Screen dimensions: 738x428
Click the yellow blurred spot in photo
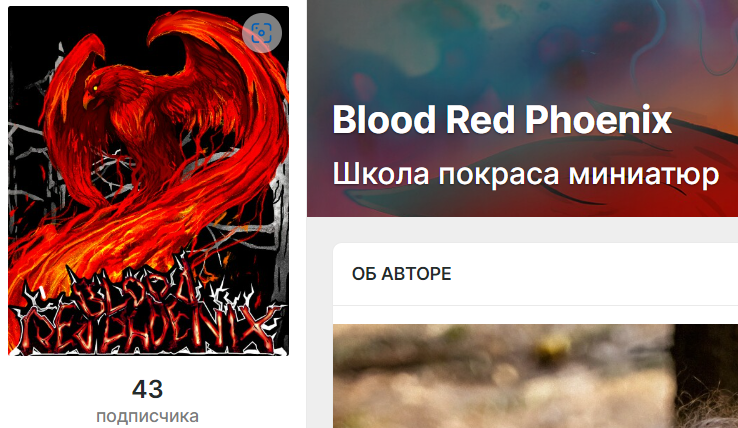(552, 349)
